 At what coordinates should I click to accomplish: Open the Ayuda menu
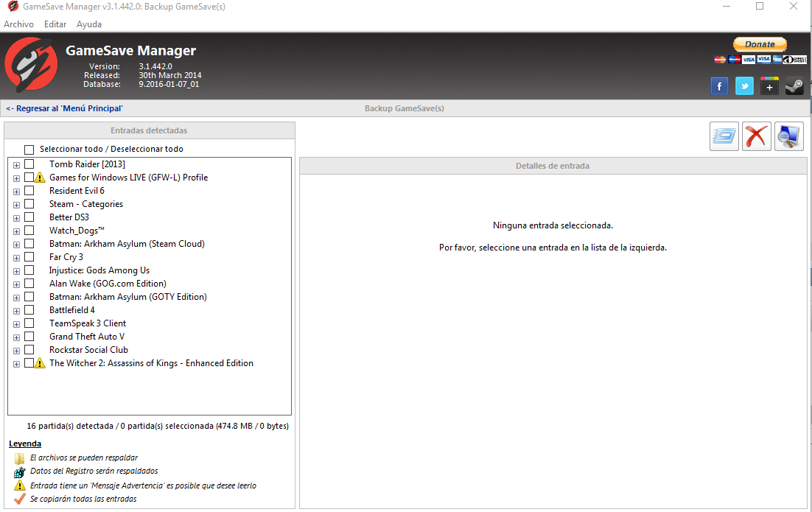pos(89,24)
